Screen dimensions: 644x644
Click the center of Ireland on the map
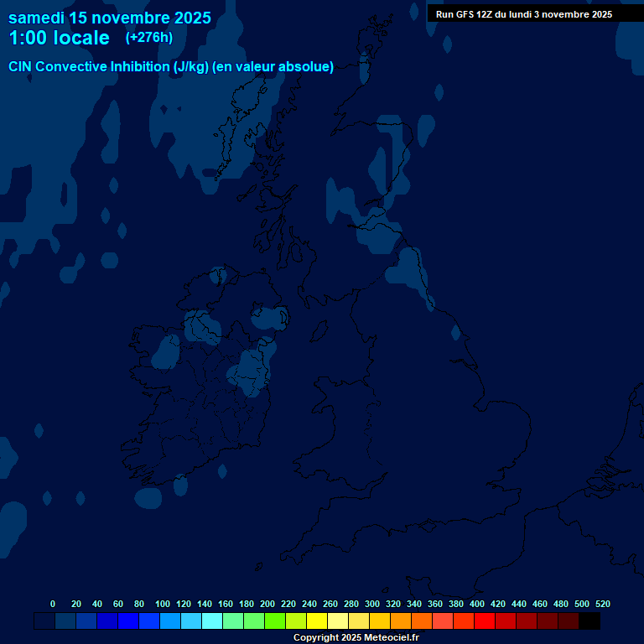[x=197, y=386]
